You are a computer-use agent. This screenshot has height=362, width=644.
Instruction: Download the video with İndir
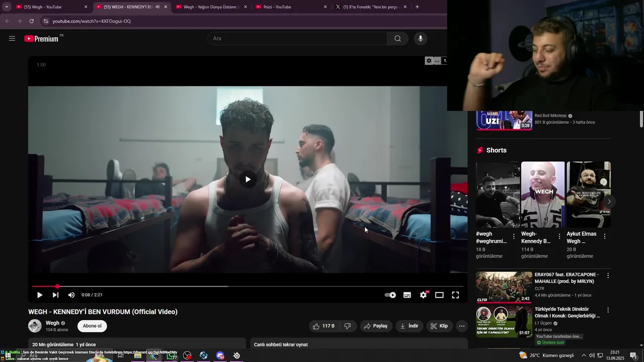[x=409, y=326]
